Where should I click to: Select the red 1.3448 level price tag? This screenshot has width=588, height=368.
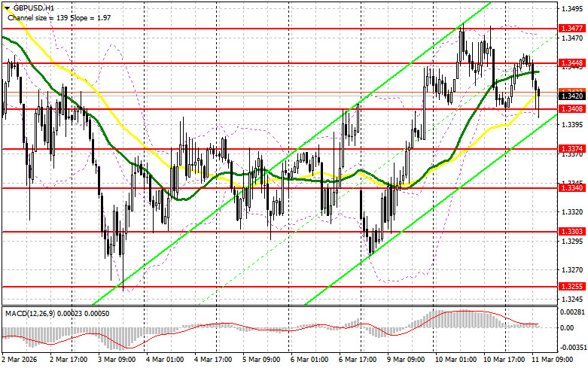[571, 63]
